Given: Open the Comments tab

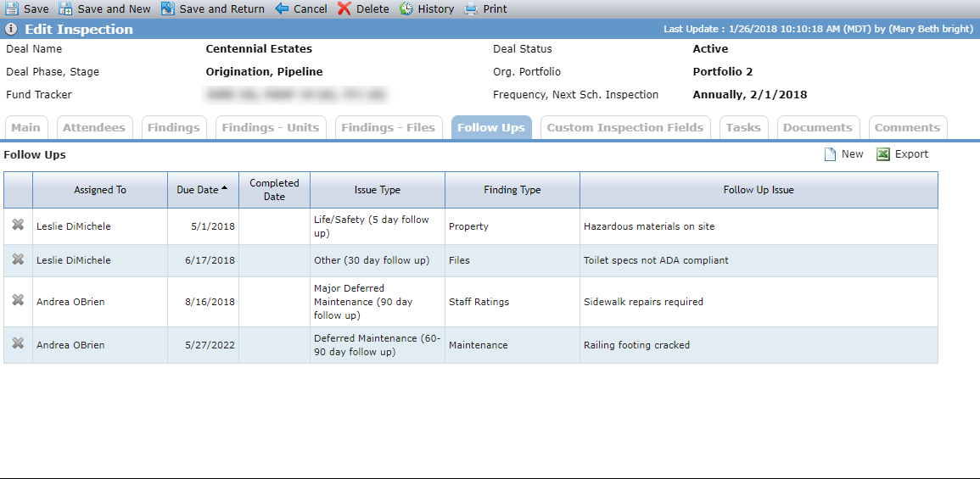Looking at the screenshot, I should 908,127.
